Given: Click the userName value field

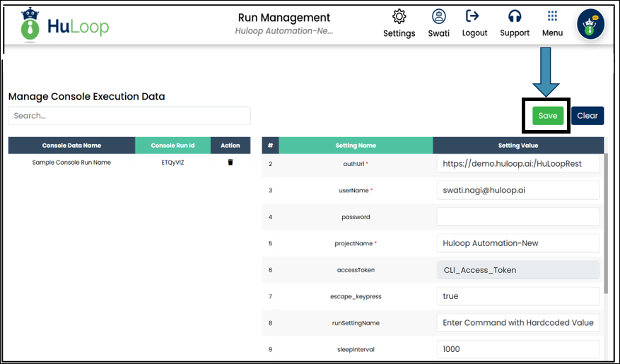Looking at the screenshot, I should click(x=517, y=190).
